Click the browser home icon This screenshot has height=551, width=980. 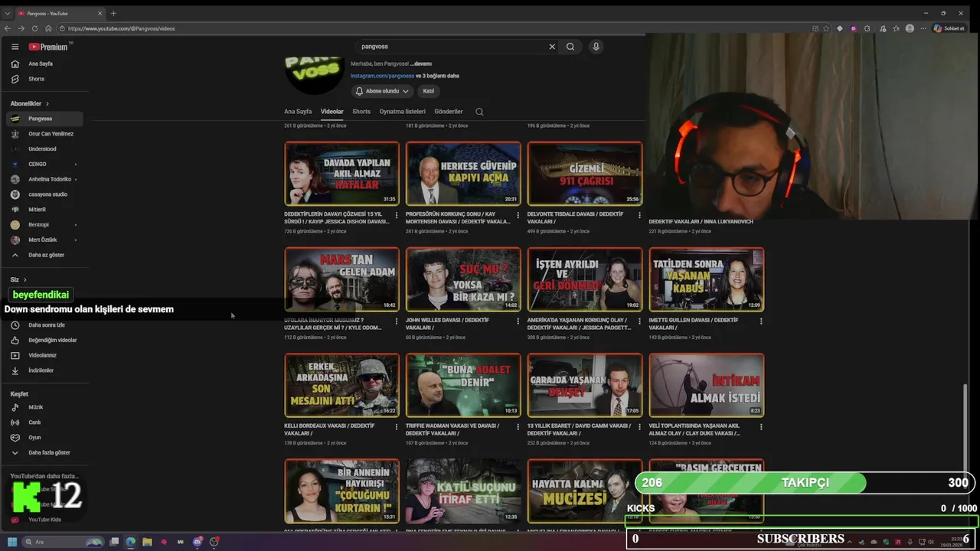[x=47, y=28]
